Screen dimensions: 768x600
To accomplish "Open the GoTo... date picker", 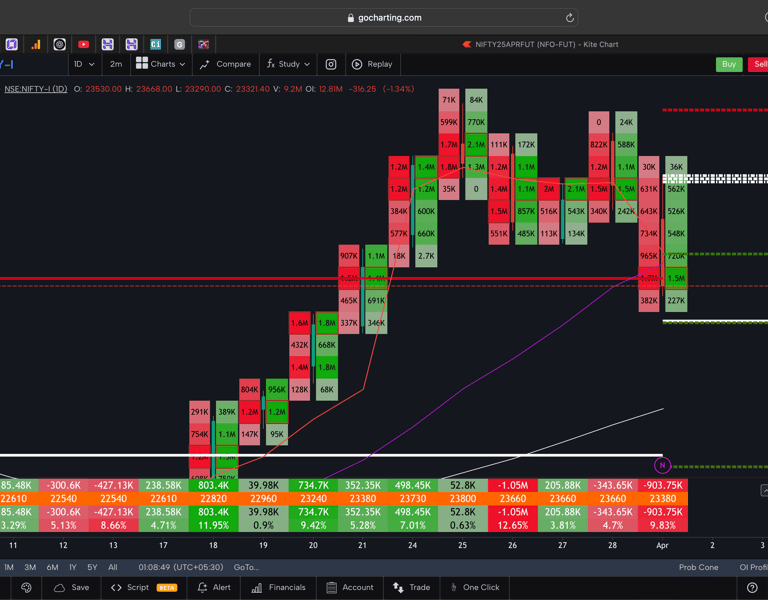I will click(246, 567).
